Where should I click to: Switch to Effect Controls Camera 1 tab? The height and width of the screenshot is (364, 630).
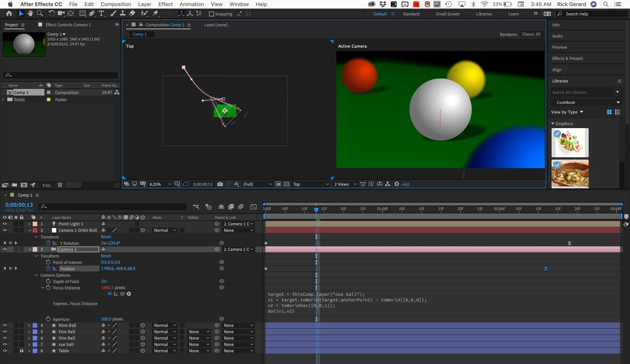pyautogui.click(x=68, y=25)
